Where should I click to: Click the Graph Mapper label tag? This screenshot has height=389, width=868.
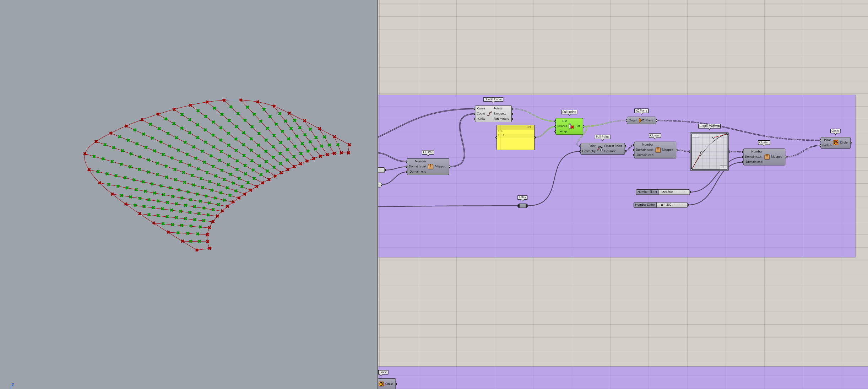point(709,126)
